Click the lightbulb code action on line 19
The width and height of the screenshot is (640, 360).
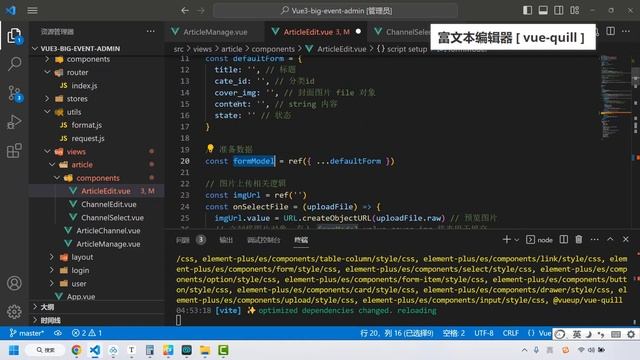pos(210,148)
